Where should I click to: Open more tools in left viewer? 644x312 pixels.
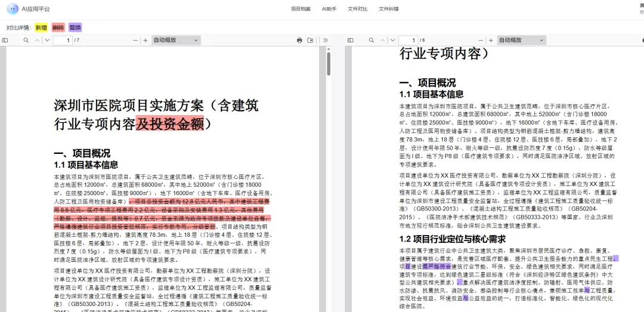[x=326, y=41]
